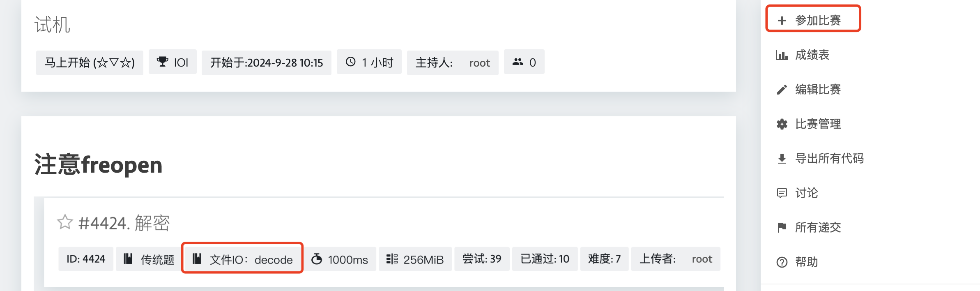Click the 马上开始 status label
Image resolution: width=980 pixels, height=291 pixels.
tap(90, 62)
